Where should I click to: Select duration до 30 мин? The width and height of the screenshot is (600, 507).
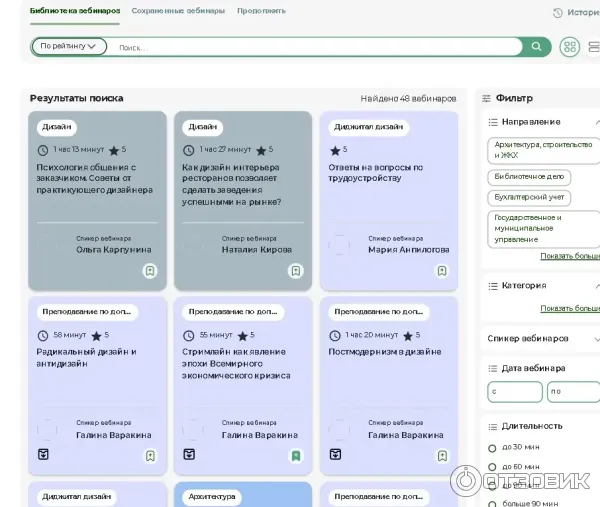(492, 448)
